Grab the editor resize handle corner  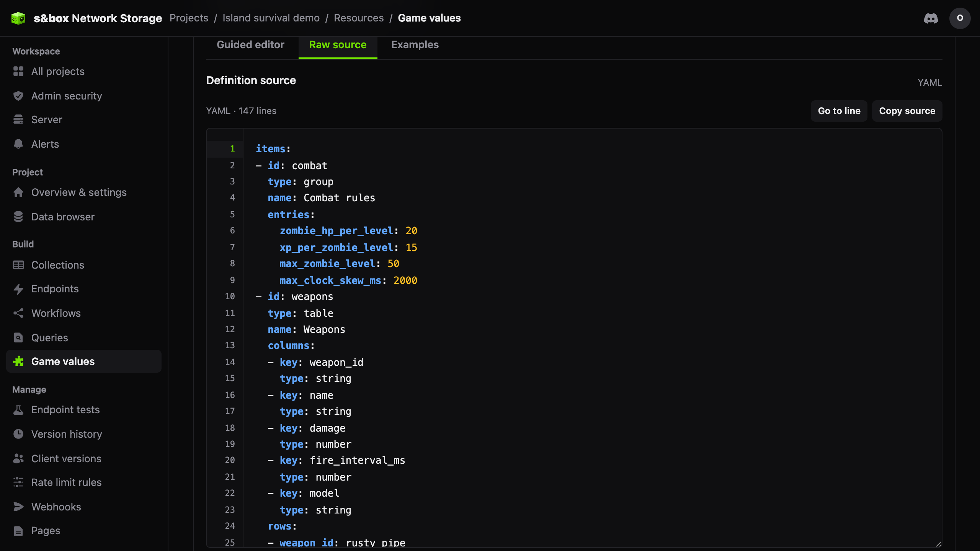coord(938,544)
